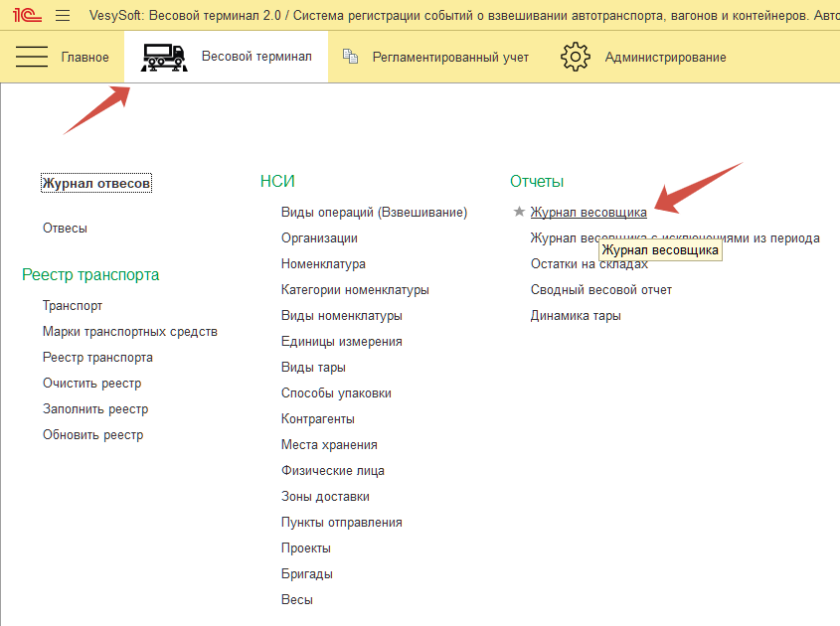Image resolution: width=840 pixels, height=626 pixels.
Task: Click Заполнить реестр command
Action: point(95,408)
